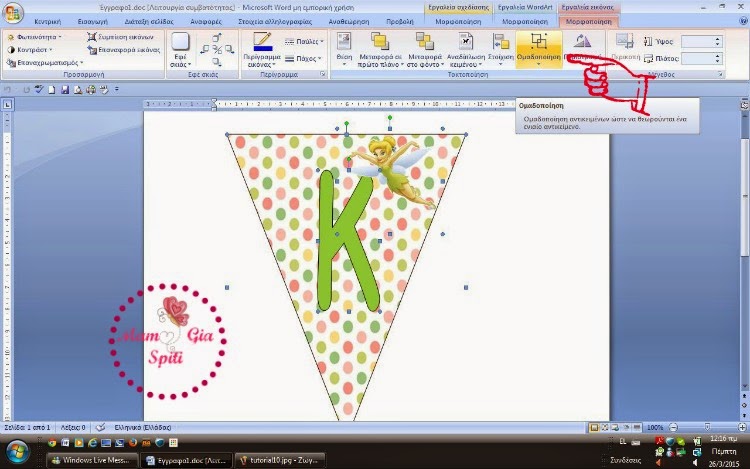Open the Office button menu

click(x=12, y=12)
